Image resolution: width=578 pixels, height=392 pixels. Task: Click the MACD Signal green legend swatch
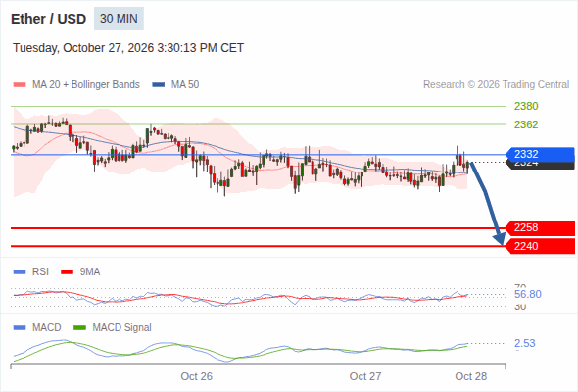[79, 328]
